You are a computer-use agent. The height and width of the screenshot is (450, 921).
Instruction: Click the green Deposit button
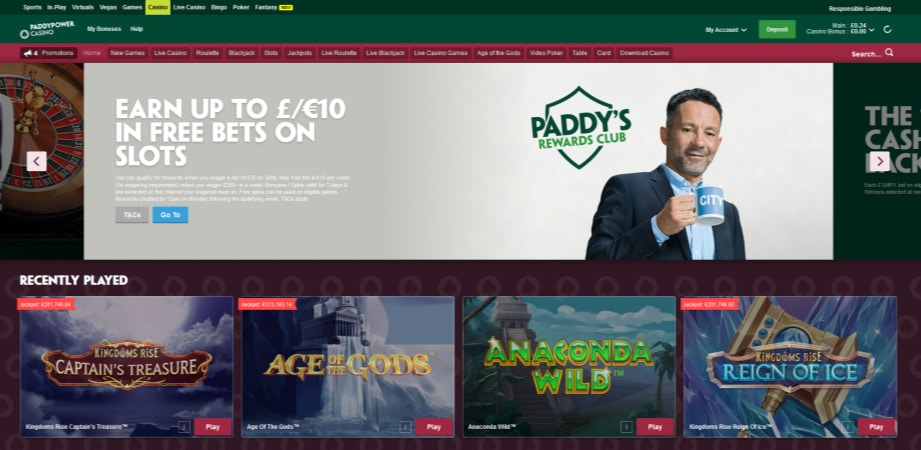click(x=777, y=29)
